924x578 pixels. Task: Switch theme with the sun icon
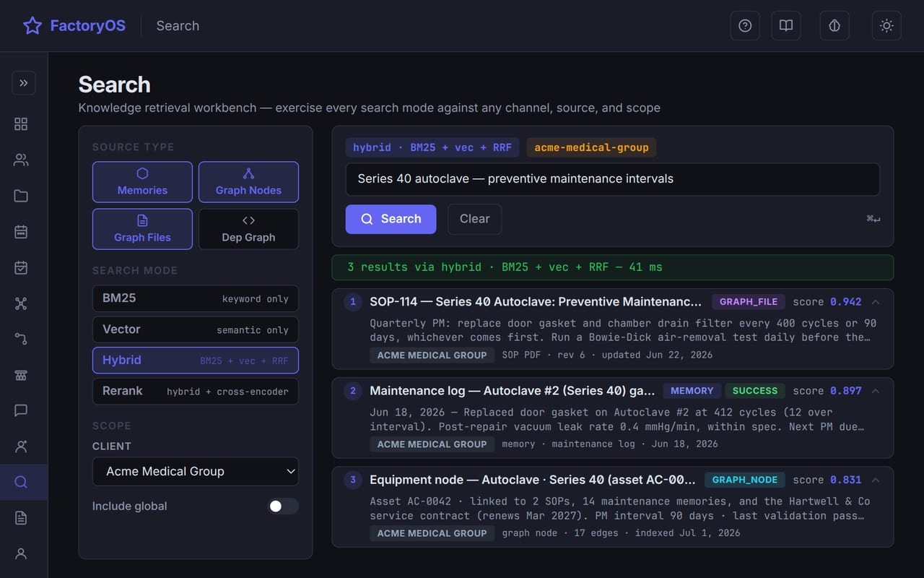tap(886, 26)
